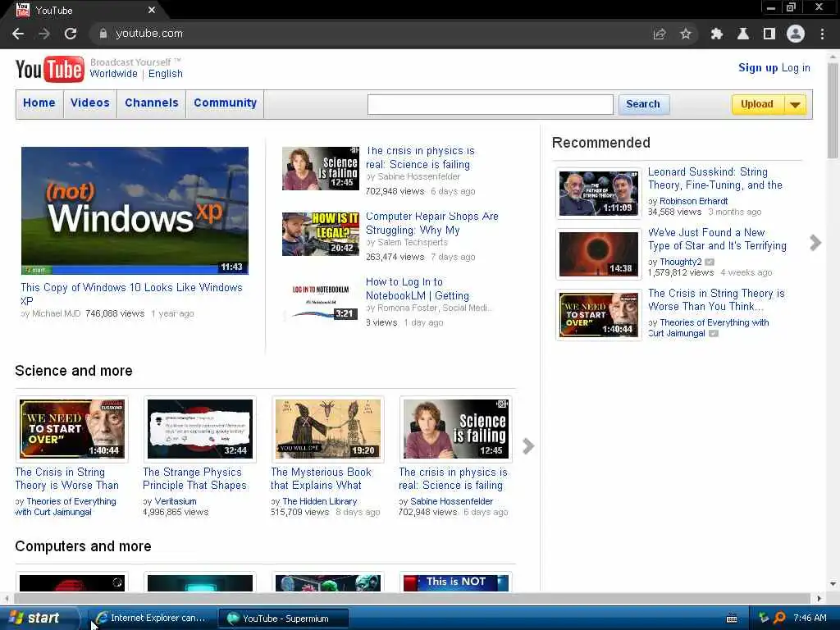840x630 pixels.
Task: Visit the Veritasium channel link
Action: [176, 501]
